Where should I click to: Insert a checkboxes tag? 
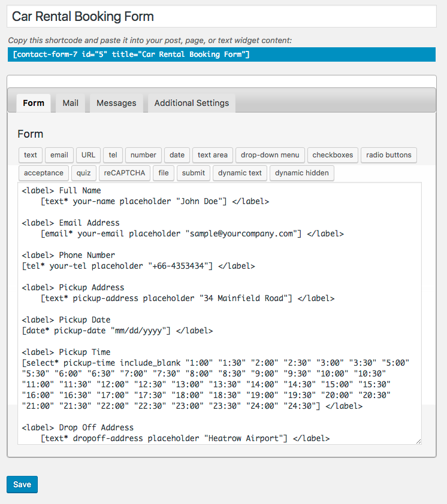click(x=333, y=155)
